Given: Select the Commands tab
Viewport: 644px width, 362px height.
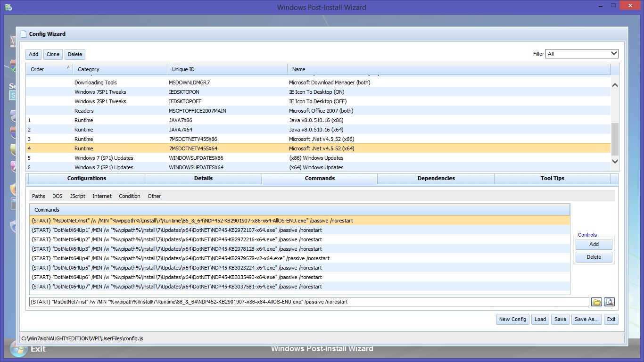Looking at the screenshot, I should click(320, 178).
